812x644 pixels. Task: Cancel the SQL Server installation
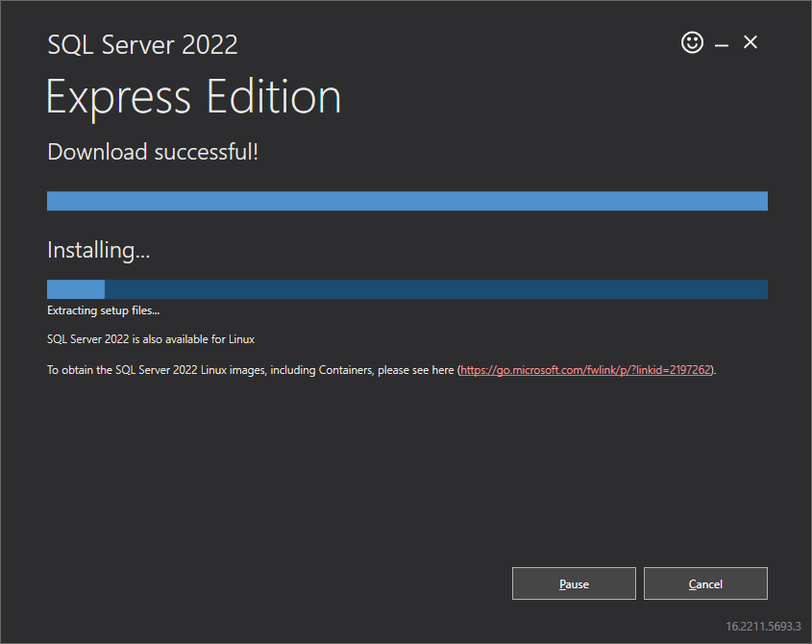click(705, 583)
